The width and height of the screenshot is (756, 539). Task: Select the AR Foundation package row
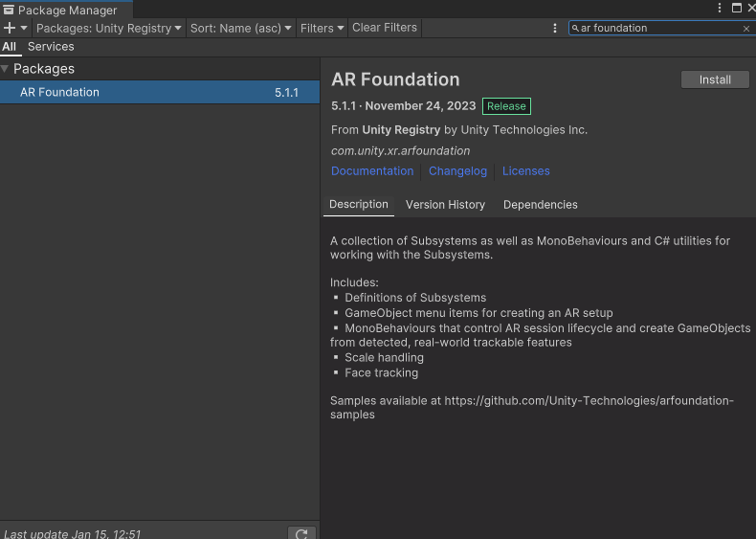tap(160, 92)
